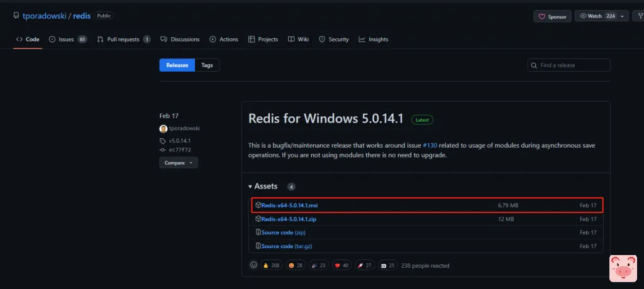Add a smiley reaction to the release
Image resolution: width=644 pixels, height=289 pixels.
[253, 265]
